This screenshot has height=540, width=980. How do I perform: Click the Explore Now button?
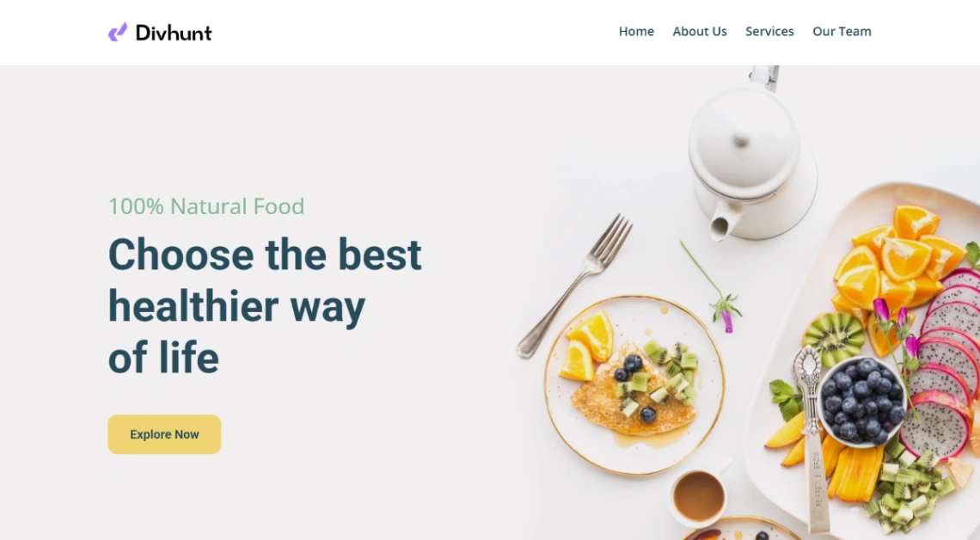(164, 434)
